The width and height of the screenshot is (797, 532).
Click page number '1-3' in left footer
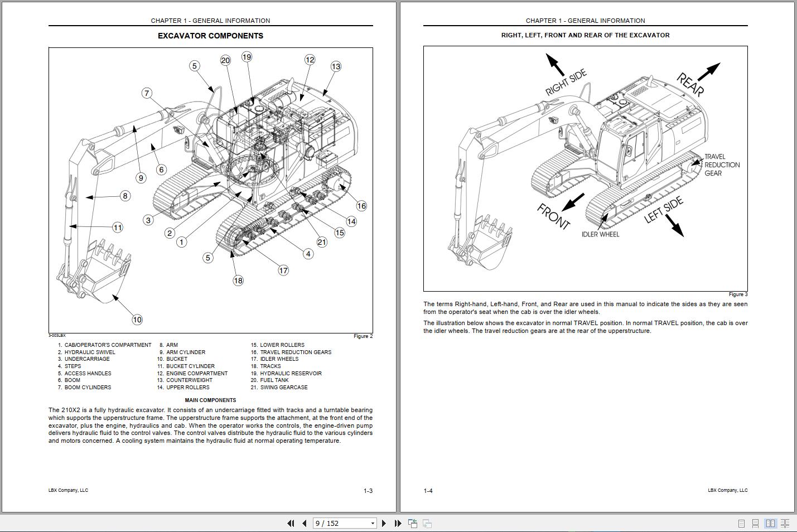click(368, 491)
